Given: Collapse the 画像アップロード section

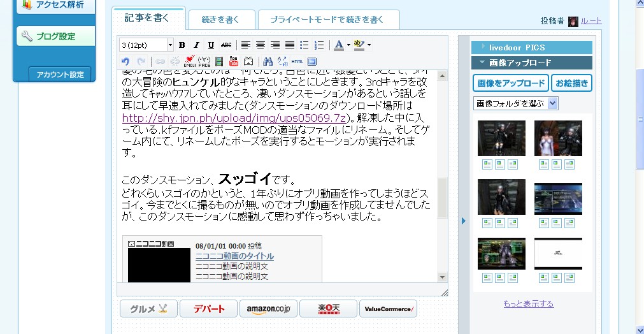Looking at the screenshot, I should pyautogui.click(x=531, y=63).
